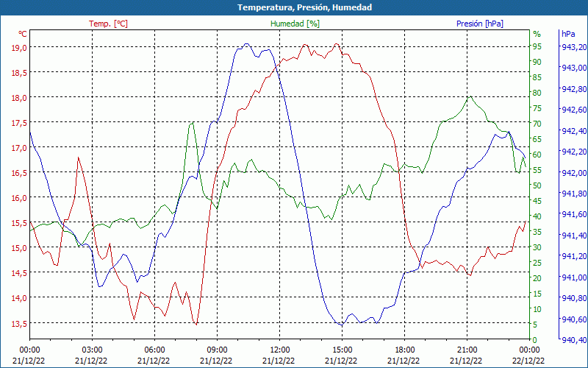The width and height of the screenshot is (588, 368).
Task: Click the '06:00' time axis label
Action: point(154,350)
